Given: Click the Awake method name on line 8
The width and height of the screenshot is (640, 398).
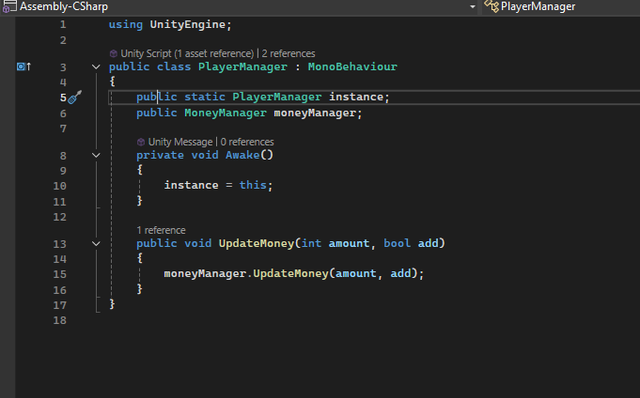Looking at the screenshot, I should tap(242, 155).
